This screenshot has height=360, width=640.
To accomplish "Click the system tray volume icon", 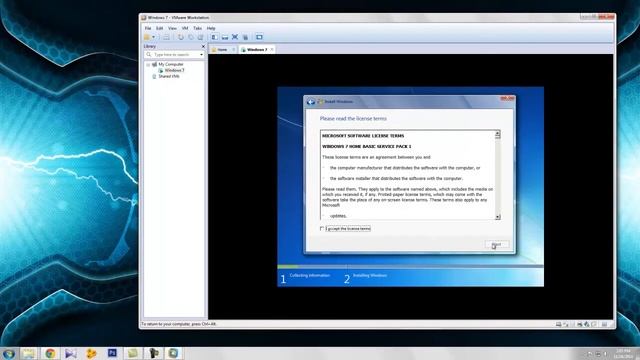I will 606,354.
